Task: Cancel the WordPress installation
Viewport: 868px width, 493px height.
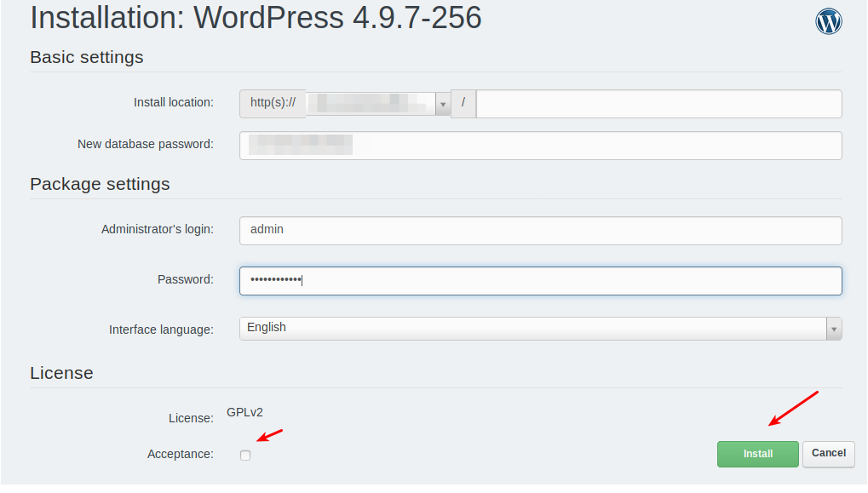Action: [x=829, y=453]
